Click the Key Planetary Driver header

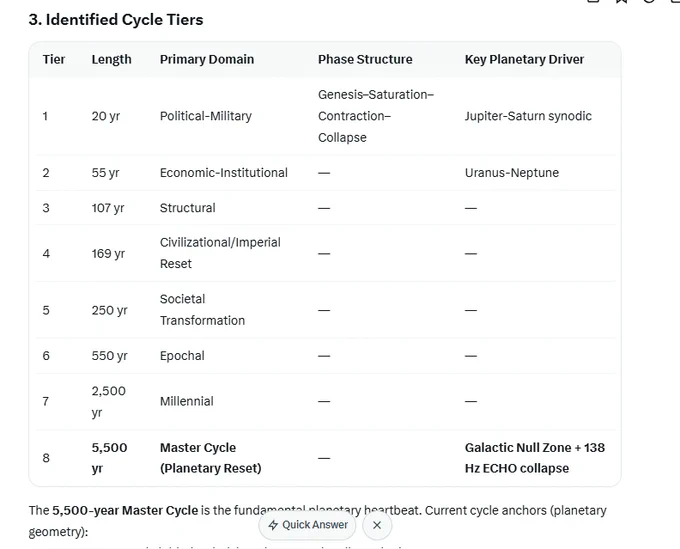(x=524, y=59)
